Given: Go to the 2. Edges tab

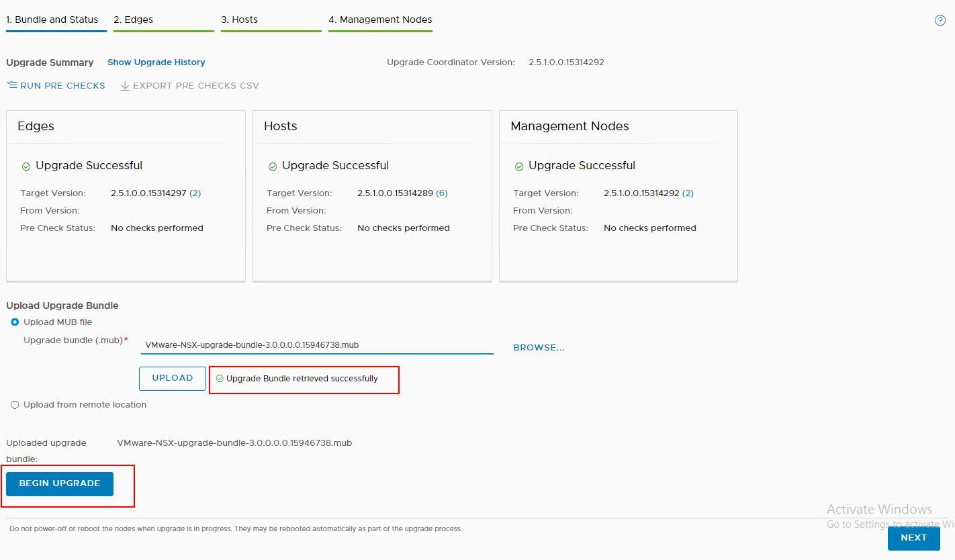Looking at the screenshot, I should 133,19.
